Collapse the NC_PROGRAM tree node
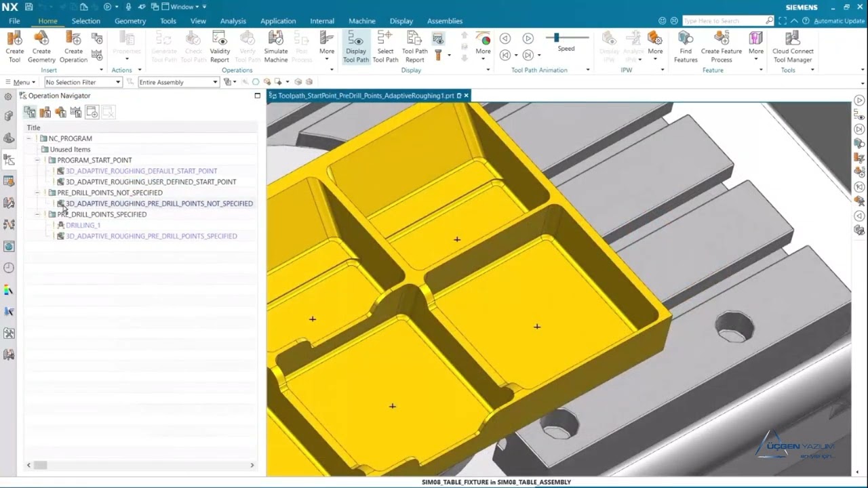This screenshot has height=488, width=868. point(29,138)
